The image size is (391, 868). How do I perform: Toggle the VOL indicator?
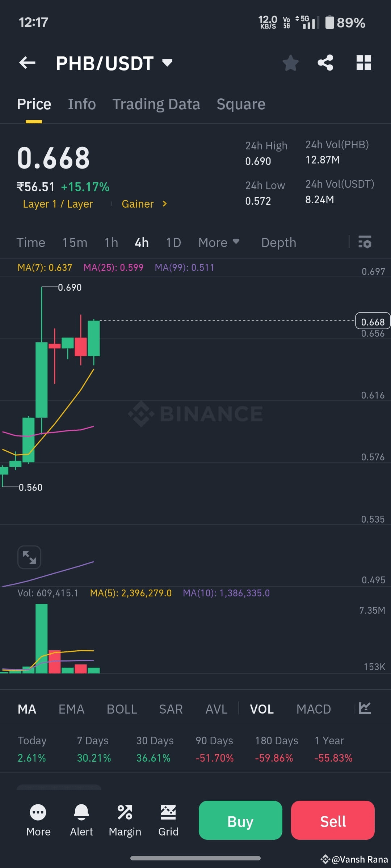[x=261, y=709]
